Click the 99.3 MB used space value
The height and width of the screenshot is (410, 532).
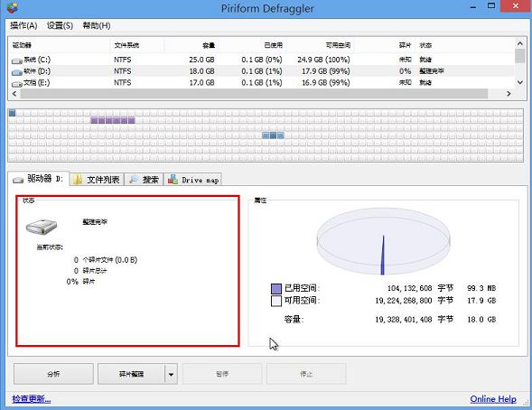click(x=481, y=288)
